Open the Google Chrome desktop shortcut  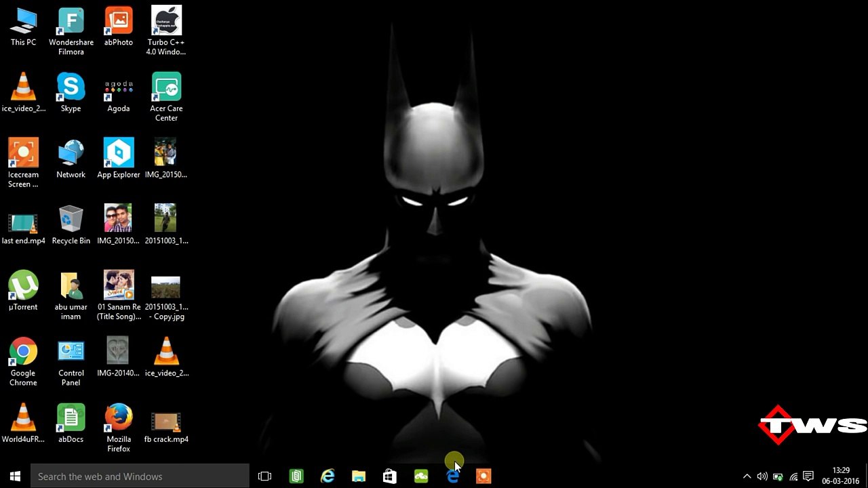tap(23, 361)
